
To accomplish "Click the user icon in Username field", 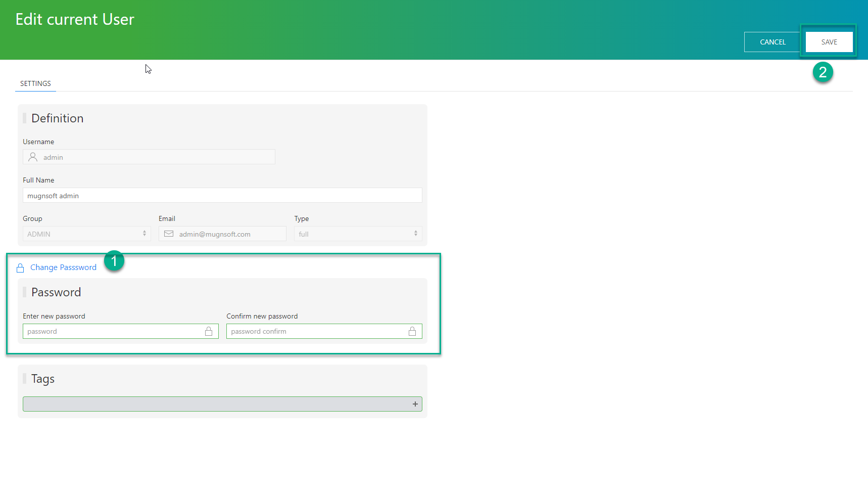I will 33,157.
